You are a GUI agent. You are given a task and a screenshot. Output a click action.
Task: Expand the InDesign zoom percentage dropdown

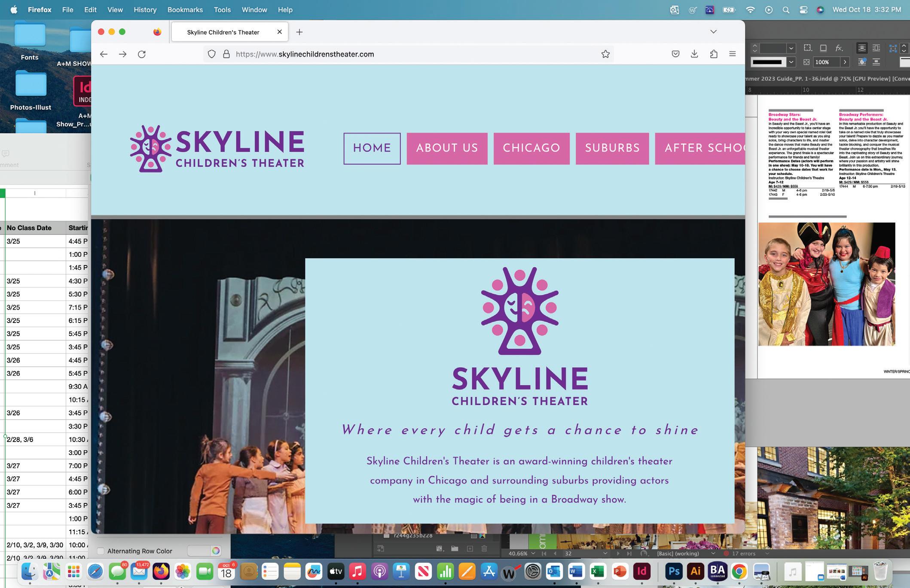(x=533, y=554)
